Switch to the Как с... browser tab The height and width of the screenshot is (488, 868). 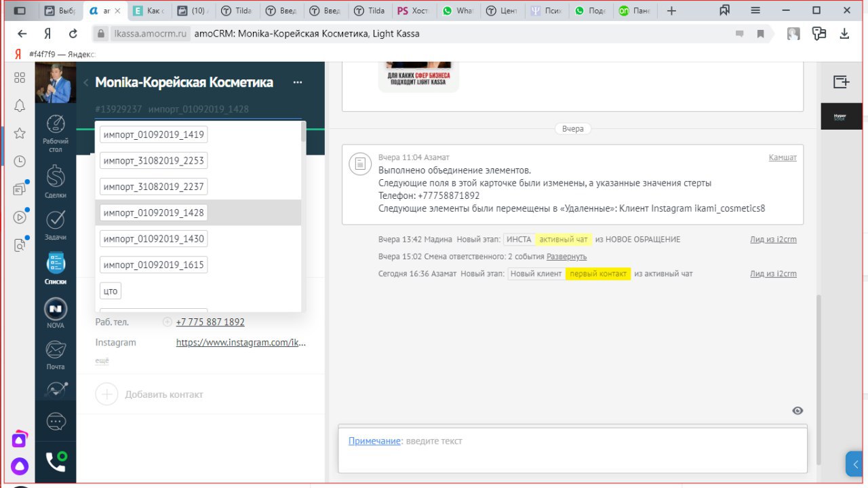pyautogui.click(x=149, y=11)
